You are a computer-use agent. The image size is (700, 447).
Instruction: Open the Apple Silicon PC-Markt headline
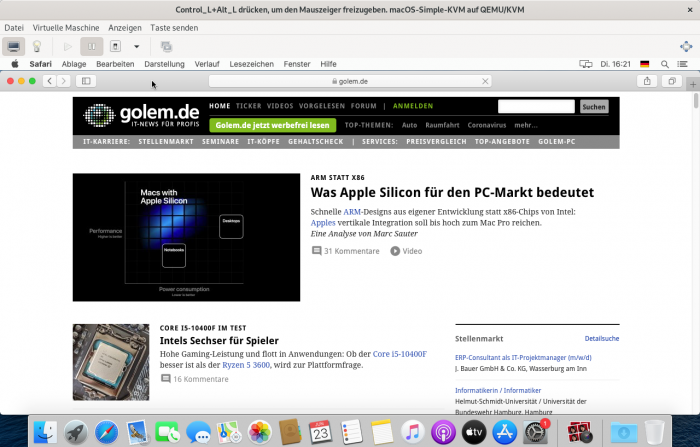click(x=452, y=192)
